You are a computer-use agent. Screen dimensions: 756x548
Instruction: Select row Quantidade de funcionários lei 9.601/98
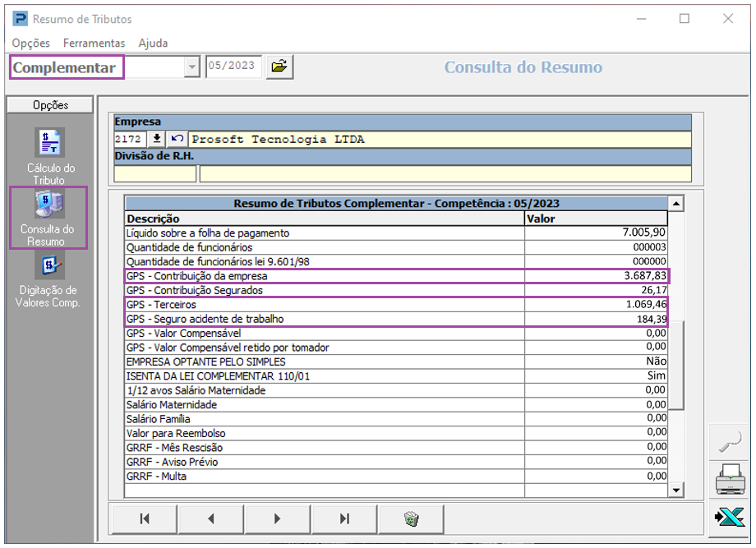click(x=396, y=261)
